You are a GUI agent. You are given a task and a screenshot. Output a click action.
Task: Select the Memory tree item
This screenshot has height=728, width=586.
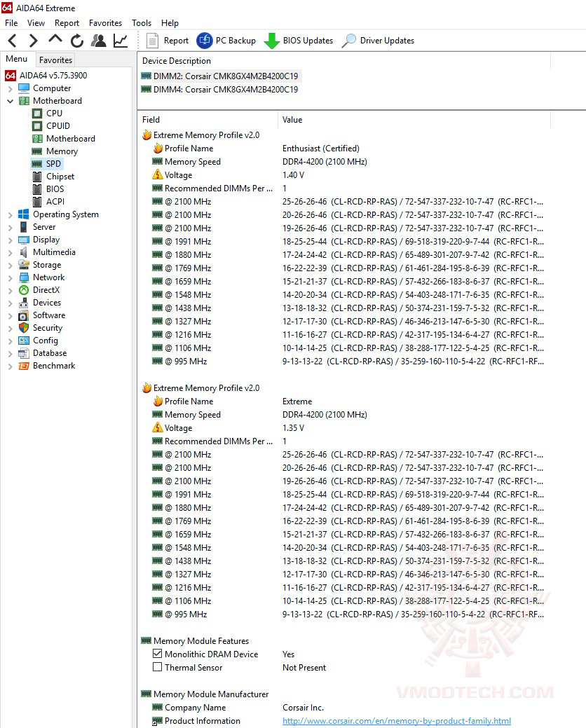tap(62, 151)
